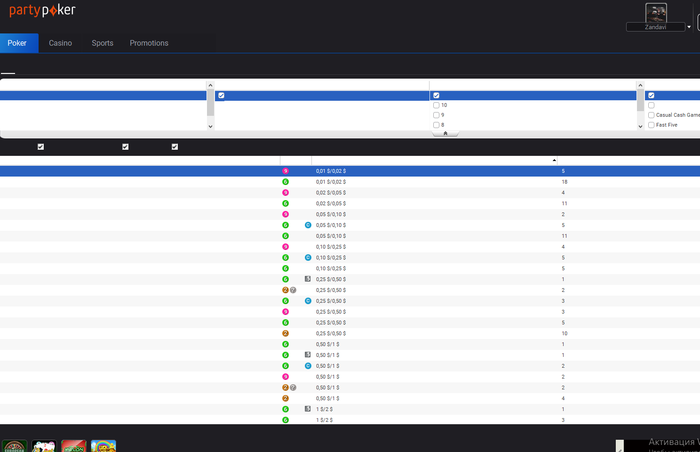The width and height of the screenshot is (700, 452).
Task: Open the Sports tab
Action: pos(102,43)
